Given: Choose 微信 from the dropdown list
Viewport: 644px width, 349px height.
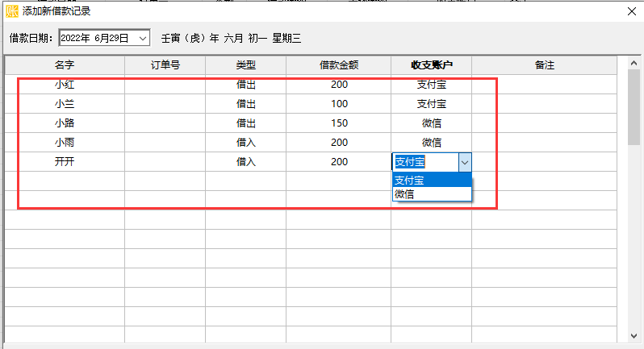Looking at the screenshot, I should pyautogui.click(x=432, y=194).
